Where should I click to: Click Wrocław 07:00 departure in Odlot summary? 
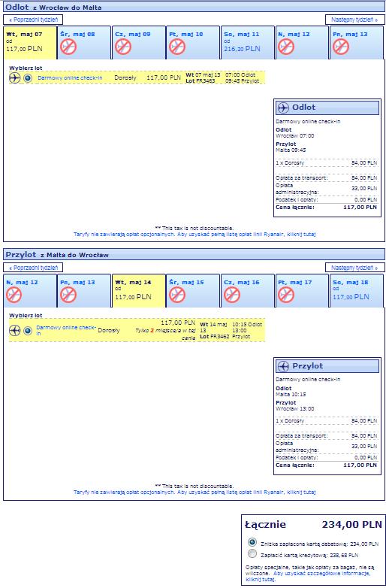pyautogui.click(x=295, y=136)
